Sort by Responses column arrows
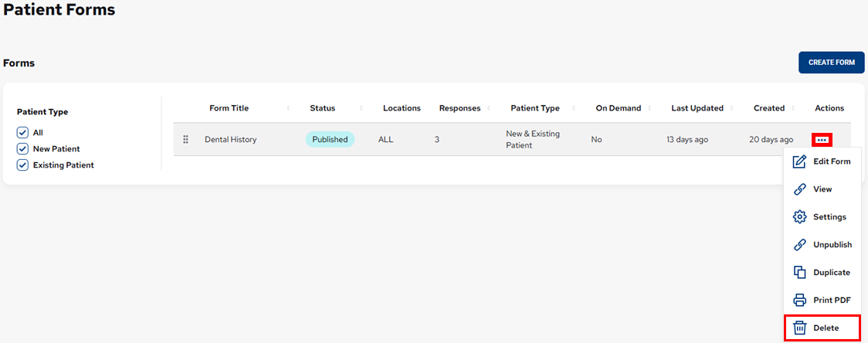Viewport: 868px width, 343px height. click(x=488, y=108)
